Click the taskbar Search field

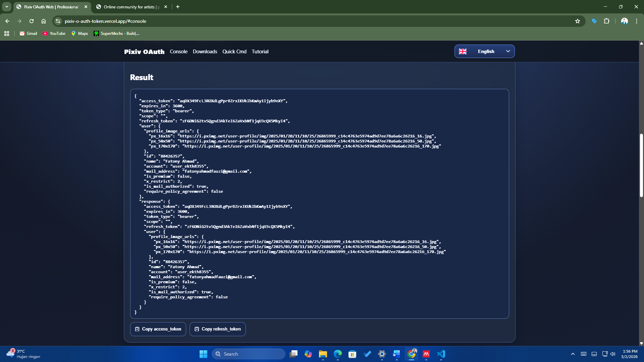click(248, 354)
